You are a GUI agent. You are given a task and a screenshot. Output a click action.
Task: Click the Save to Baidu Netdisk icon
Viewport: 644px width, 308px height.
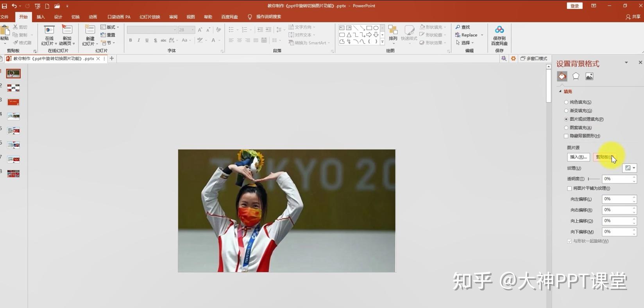[499, 30]
